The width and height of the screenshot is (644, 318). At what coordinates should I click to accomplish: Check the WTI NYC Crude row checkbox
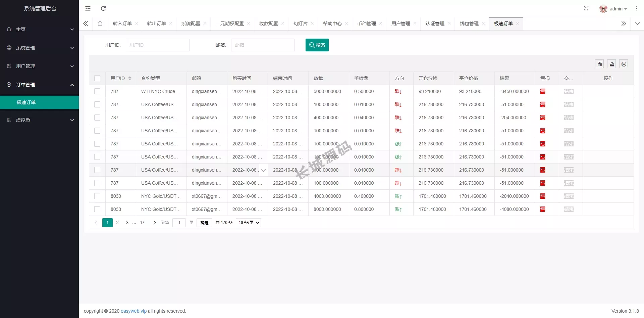pyautogui.click(x=97, y=91)
